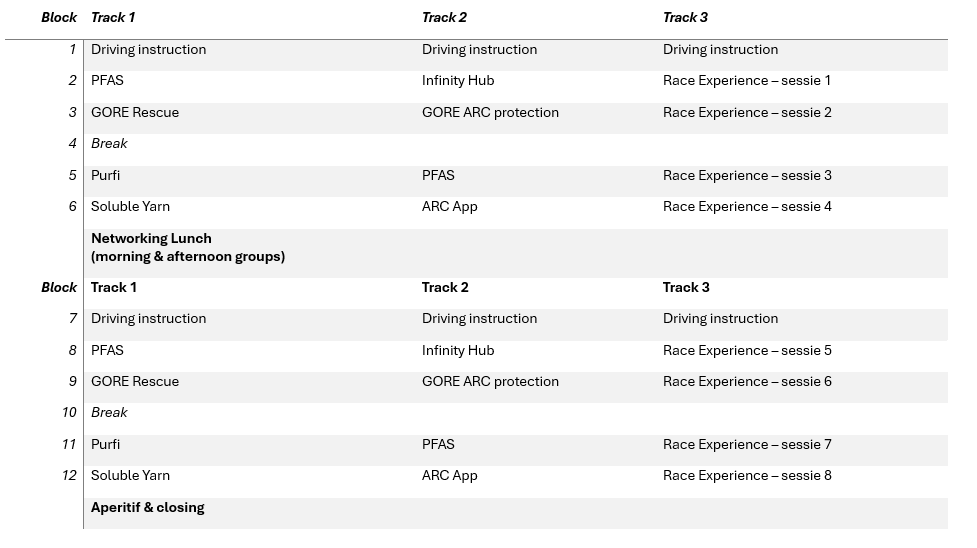Click GORE Rescue in block 3
The height and width of the screenshot is (548, 977).
(135, 112)
